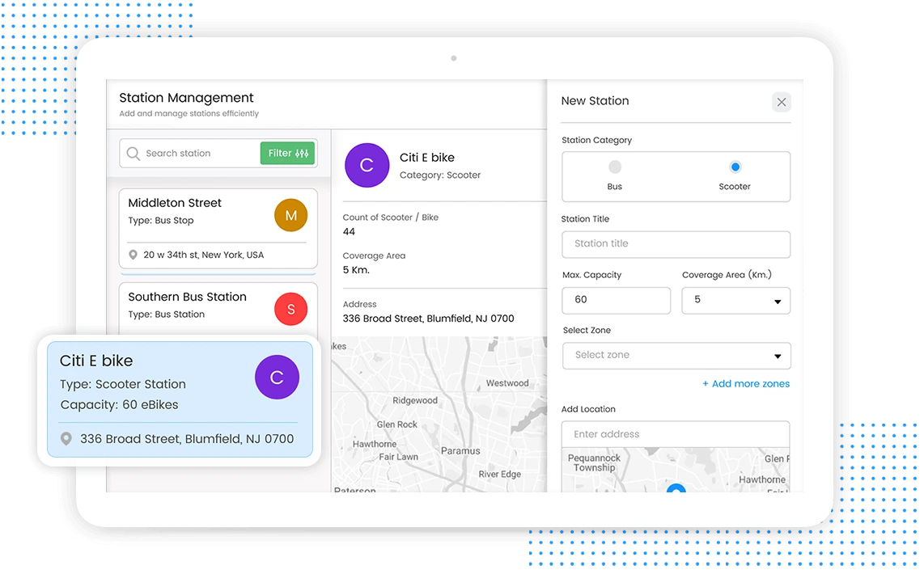Select the Bus radio option

[615, 167]
